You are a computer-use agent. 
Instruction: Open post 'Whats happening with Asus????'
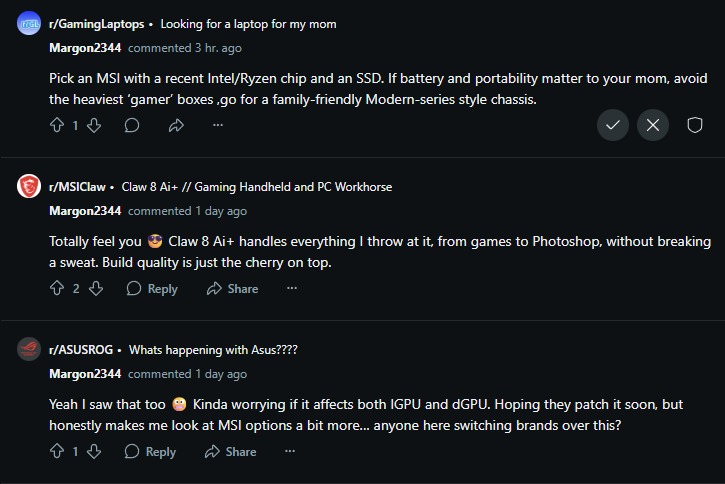pyautogui.click(x=213, y=350)
